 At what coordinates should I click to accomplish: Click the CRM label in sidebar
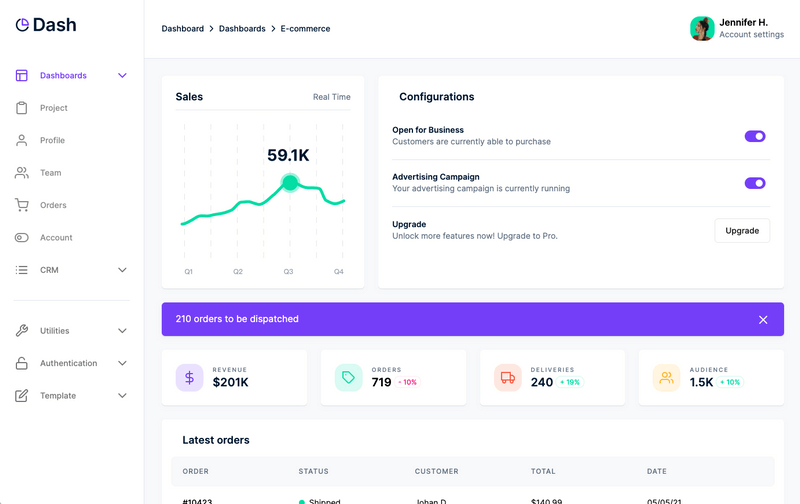[49, 270]
